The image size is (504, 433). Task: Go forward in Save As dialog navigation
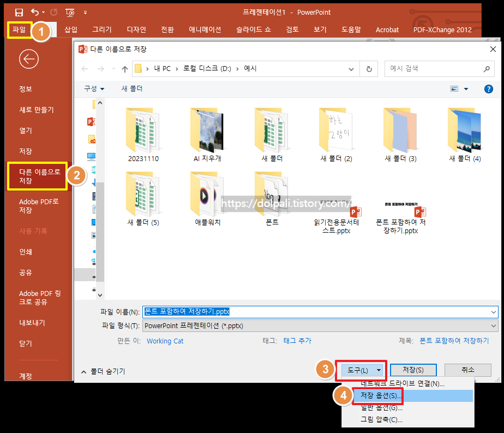tap(100, 69)
